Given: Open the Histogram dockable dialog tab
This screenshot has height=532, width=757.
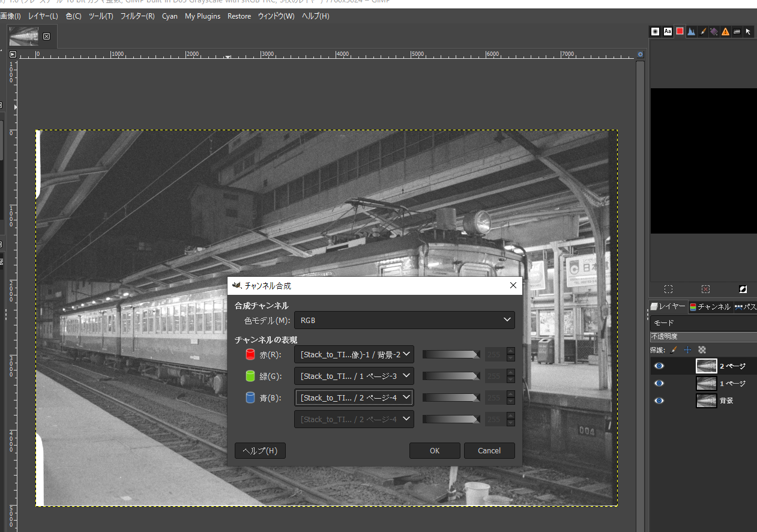Looking at the screenshot, I should [x=692, y=31].
